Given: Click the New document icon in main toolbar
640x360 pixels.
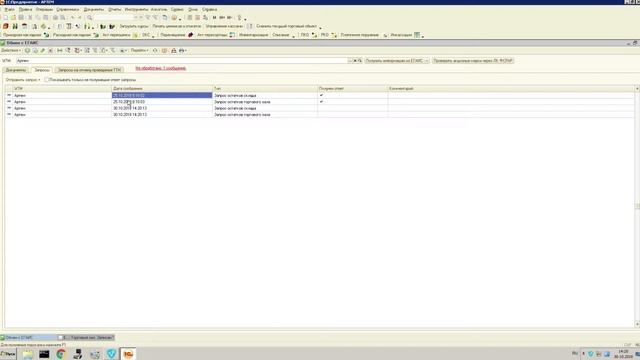Looking at the screenshot, I should pos(5,18).
